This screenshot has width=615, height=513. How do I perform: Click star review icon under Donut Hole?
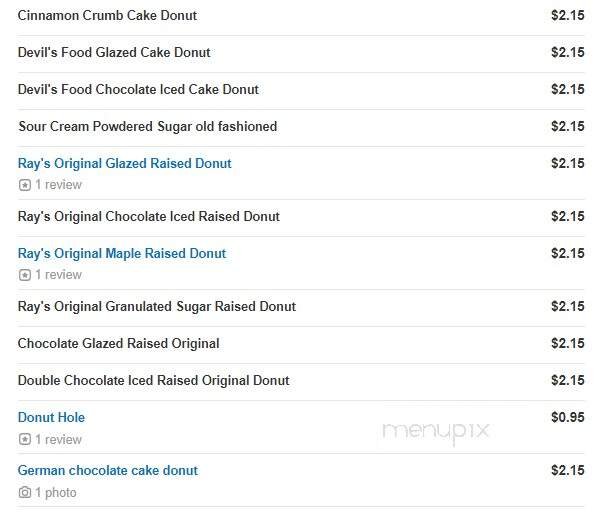pos(24,439)
